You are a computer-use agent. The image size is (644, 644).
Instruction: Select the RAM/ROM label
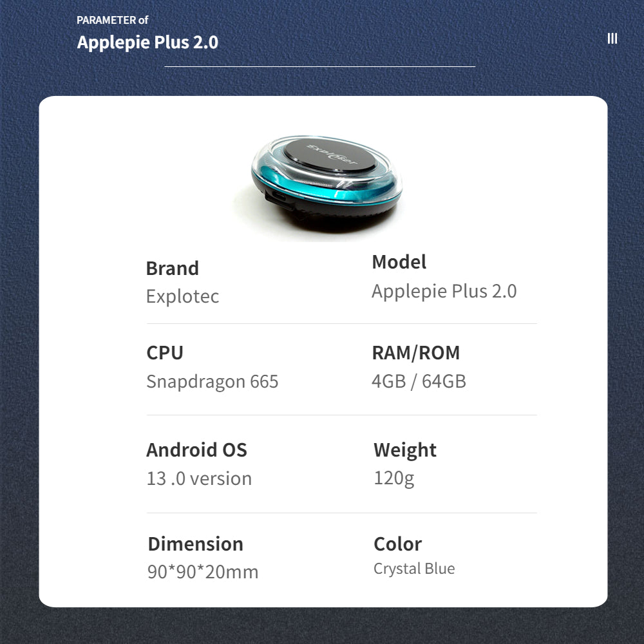pos(415,353)
